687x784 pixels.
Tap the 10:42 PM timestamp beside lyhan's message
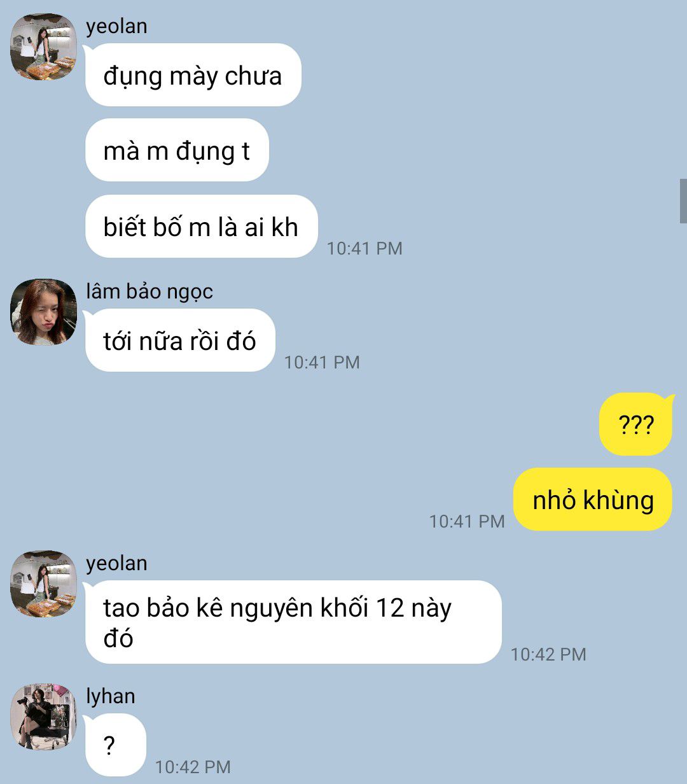point(193,767)
